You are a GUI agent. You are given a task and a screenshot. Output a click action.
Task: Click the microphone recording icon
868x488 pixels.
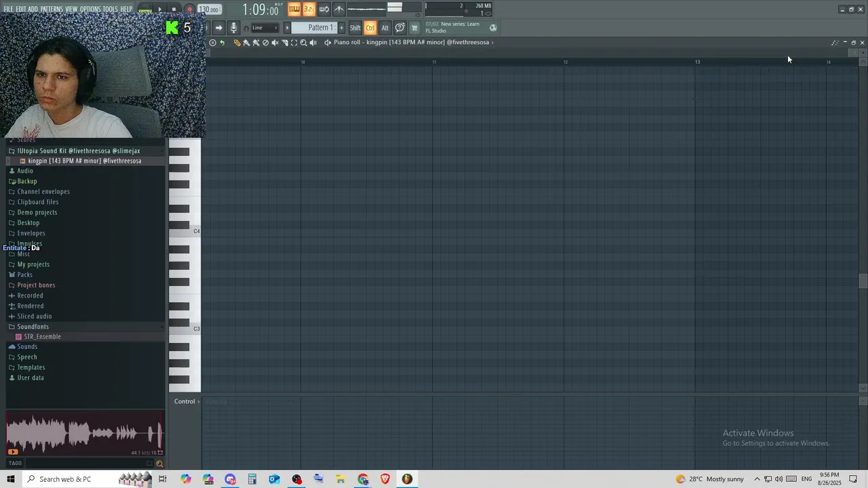coord(233,28)
